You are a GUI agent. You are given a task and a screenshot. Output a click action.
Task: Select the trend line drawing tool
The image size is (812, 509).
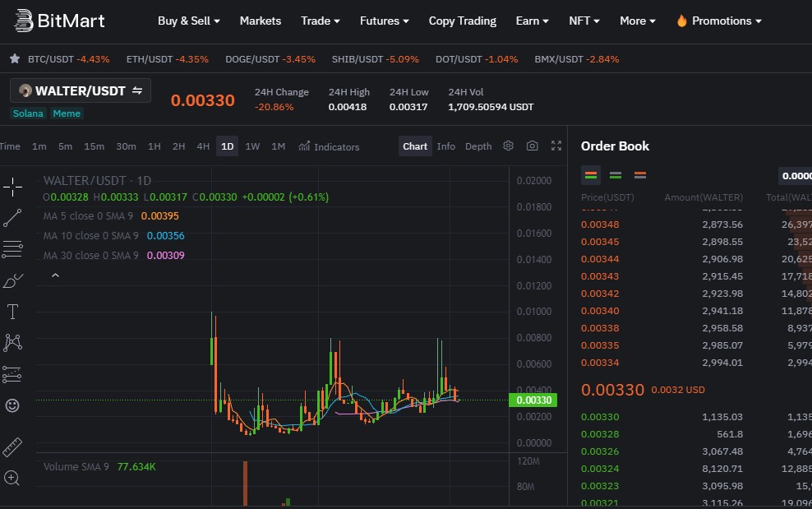(12, 218)
